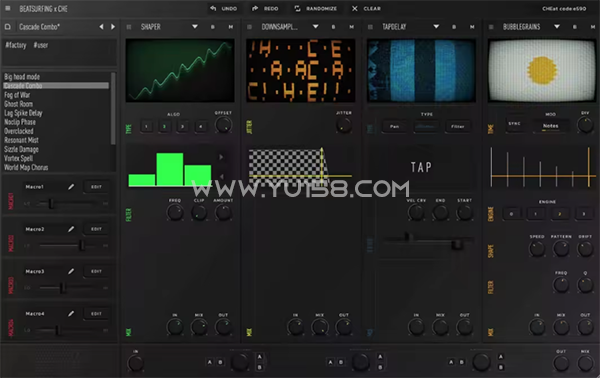Open the BUBBLEGRAINS module type dropdown
The image size is (600, 378).
(x=557, y=27)
